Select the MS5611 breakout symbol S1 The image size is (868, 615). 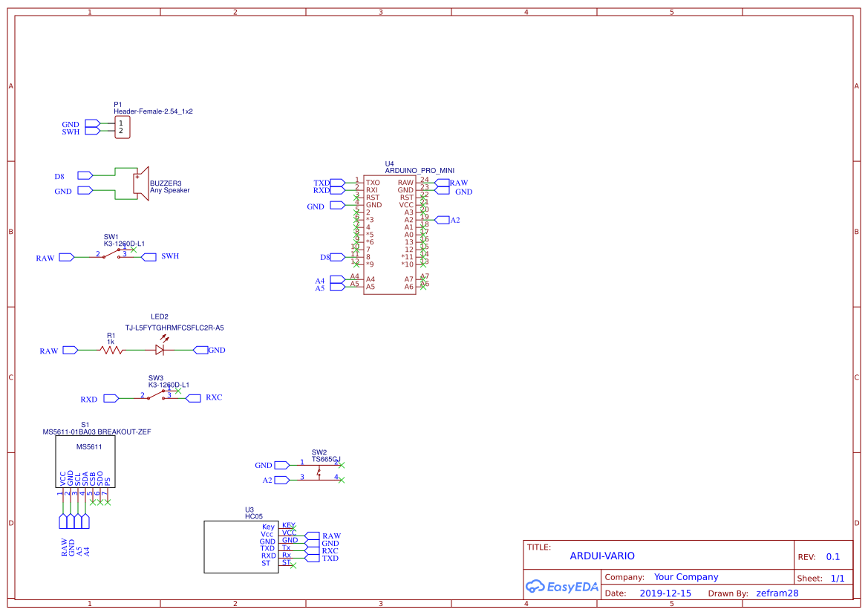pyautogui.click(x=84, y=461)
